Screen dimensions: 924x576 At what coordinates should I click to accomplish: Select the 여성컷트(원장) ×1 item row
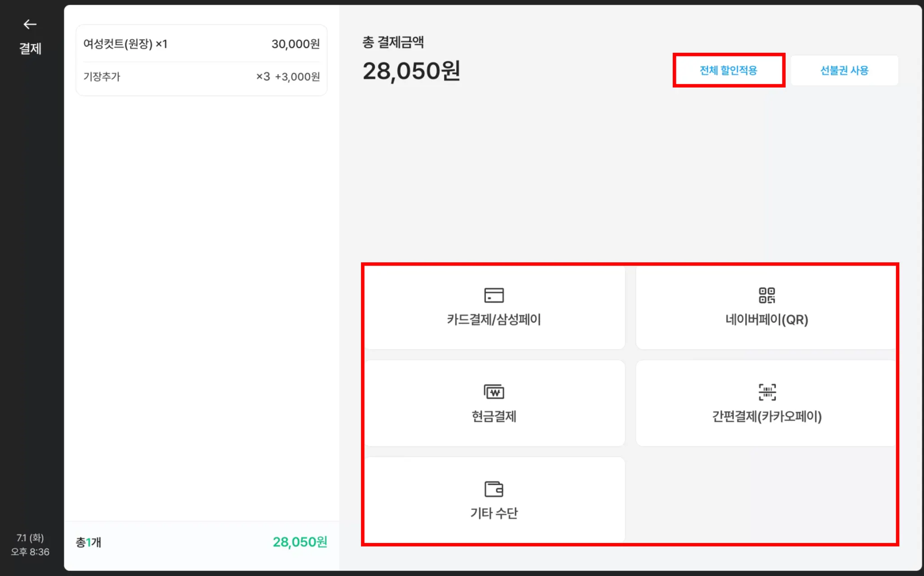click(201, 44)
